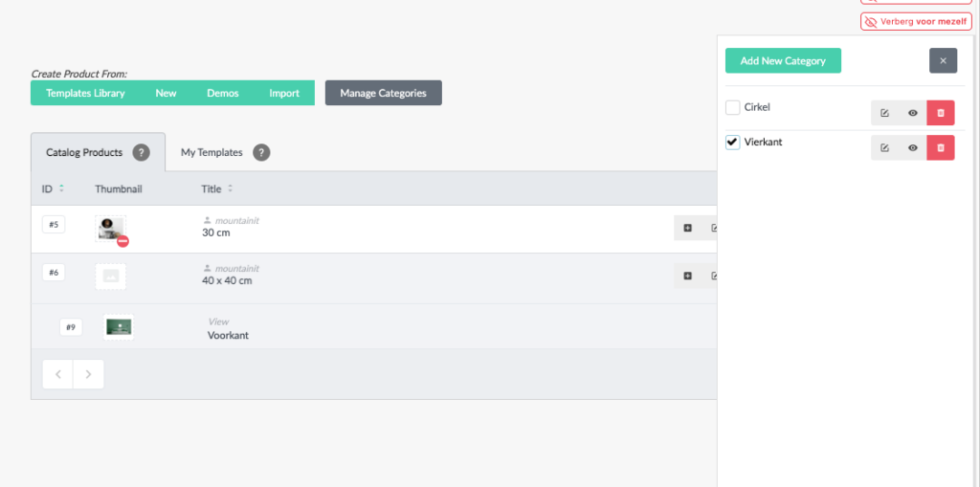The image size is (980, 487).
Task: Add view to 30 cm product
Action: coord(687,228)
